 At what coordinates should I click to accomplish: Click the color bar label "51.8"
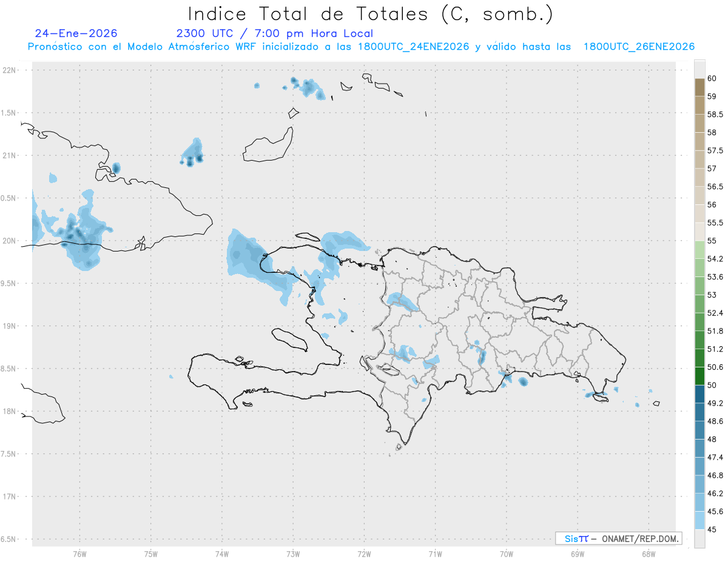click(x=715, y=331)
